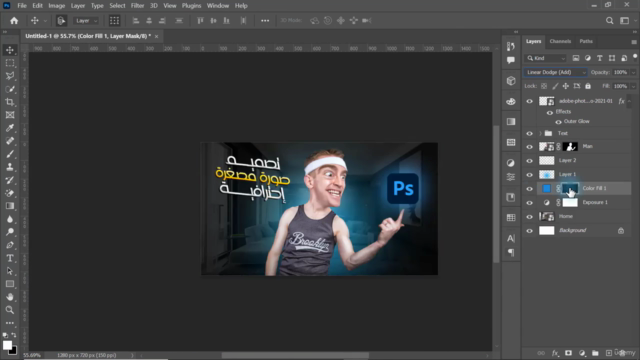The image size is (640, 360).
Task: Click the Home icon in options bar
Action: tap(14, 20)
